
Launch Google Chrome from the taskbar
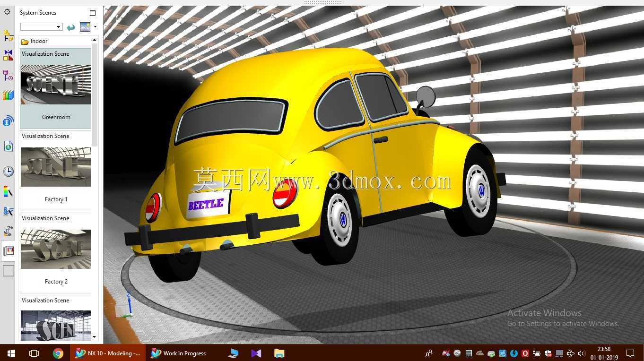click(x=58, y=353)
